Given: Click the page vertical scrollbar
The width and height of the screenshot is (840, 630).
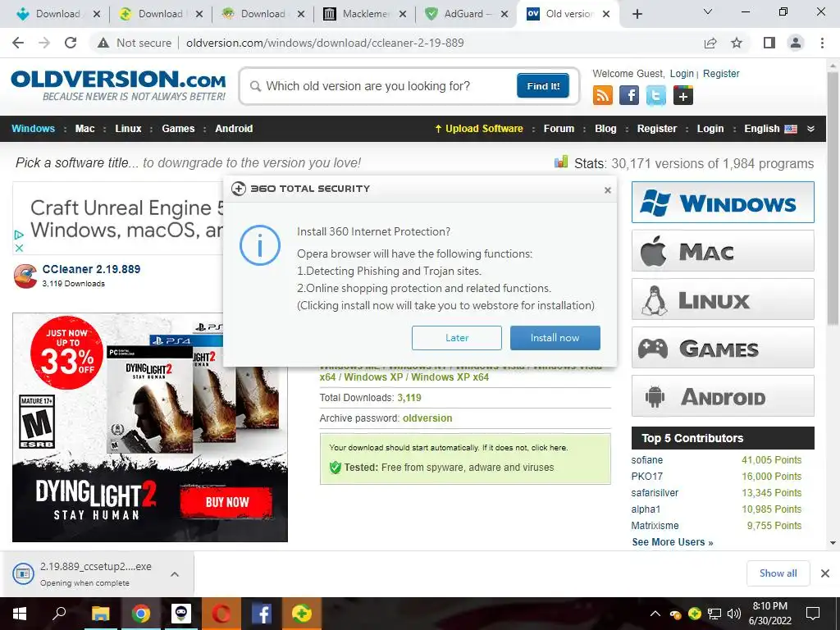Looking at the screenshot, I should 833,199.
